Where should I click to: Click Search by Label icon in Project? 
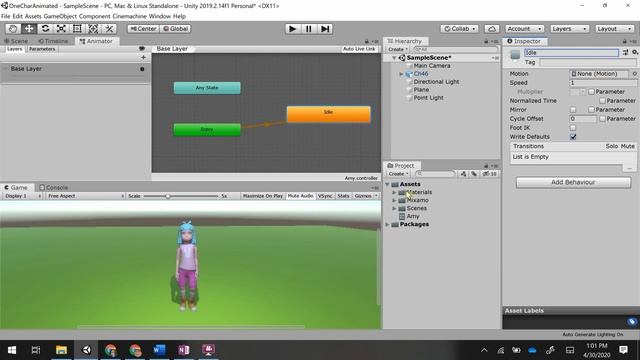click(473, 174)
